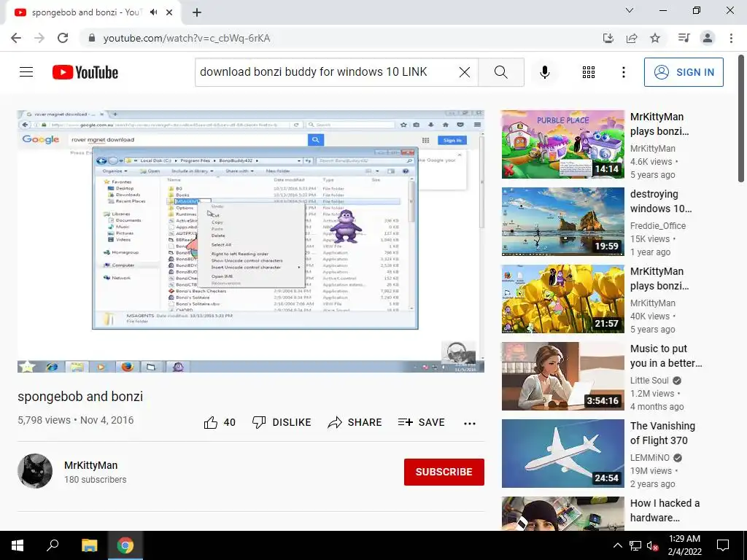Click the video title 'spongebob and bonzi'
Image resolution: width=747 pixels, height=560 pixels.
coord(80,396)
